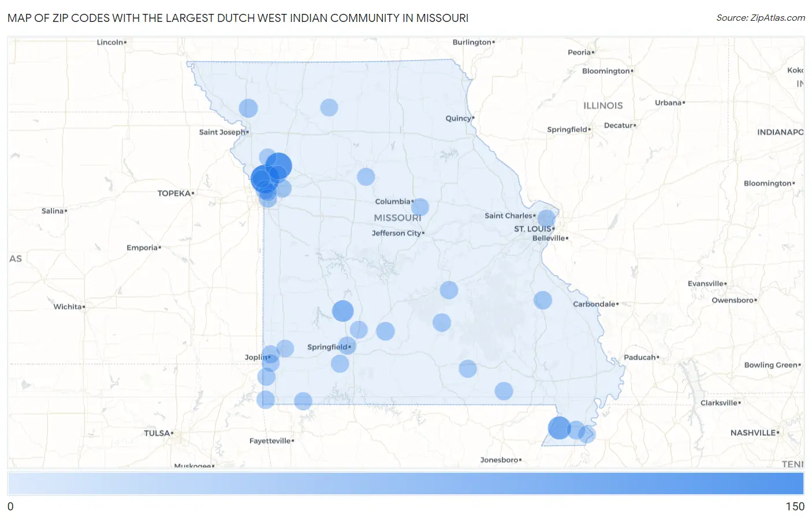
Task: Click the Carbondale city label
Action: [594, 304]
